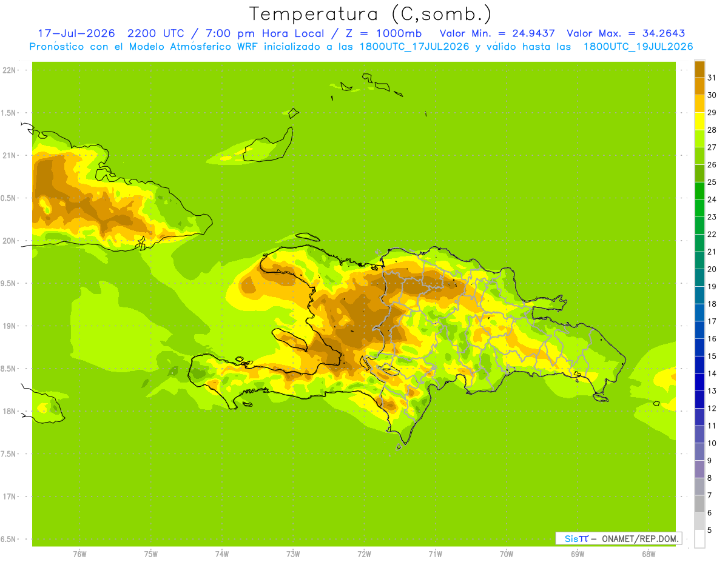728x562 pixels.
Task: Click the '6.5N' latitude axis label
Action: click(x=8, y=539)
